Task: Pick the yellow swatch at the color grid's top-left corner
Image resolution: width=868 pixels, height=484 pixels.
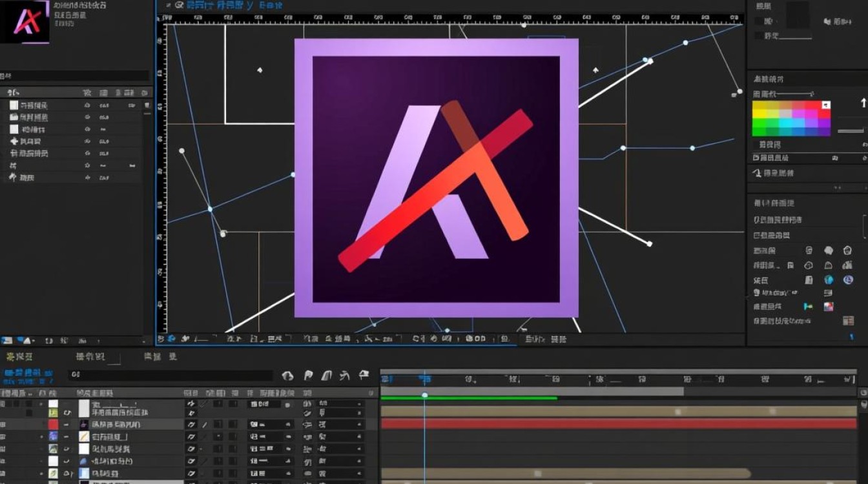Action: coord(759,105)
